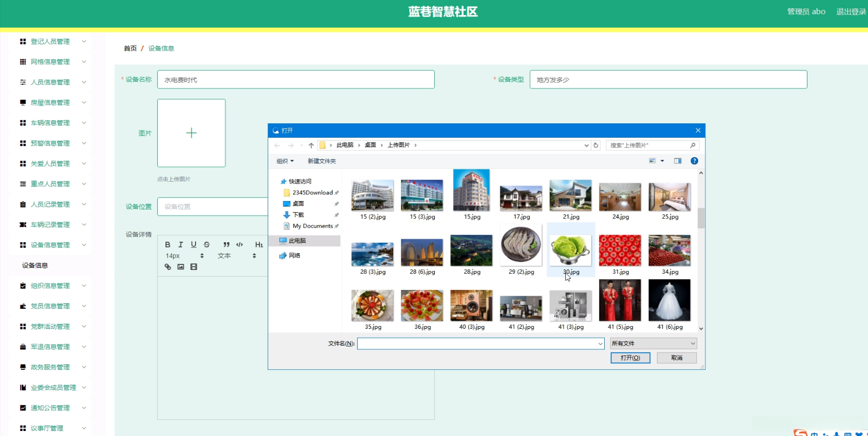Open the 政务服务管理 menu
Screen dimensions: 868x436
tap(50, 367)
